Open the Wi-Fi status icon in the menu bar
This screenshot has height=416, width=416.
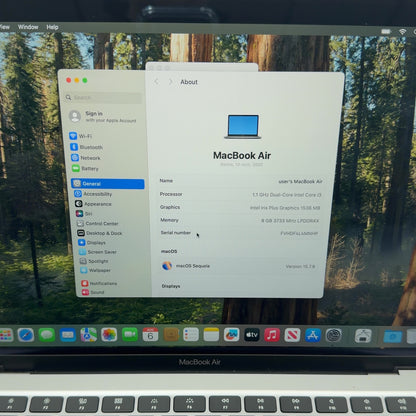(x=402, y=31)
